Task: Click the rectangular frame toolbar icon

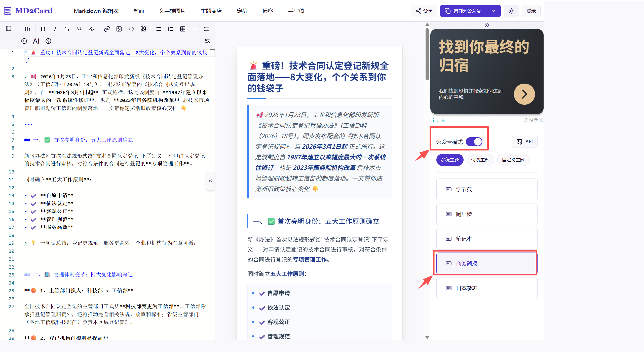Action: pos(207,29)
